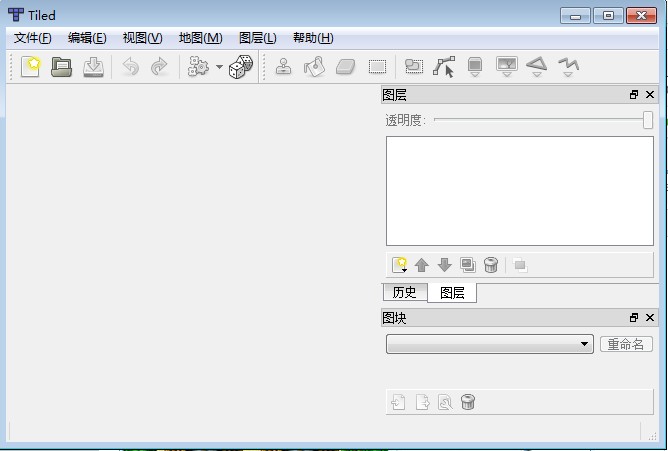Click the New map icon in toolbar

click(30, 67)
